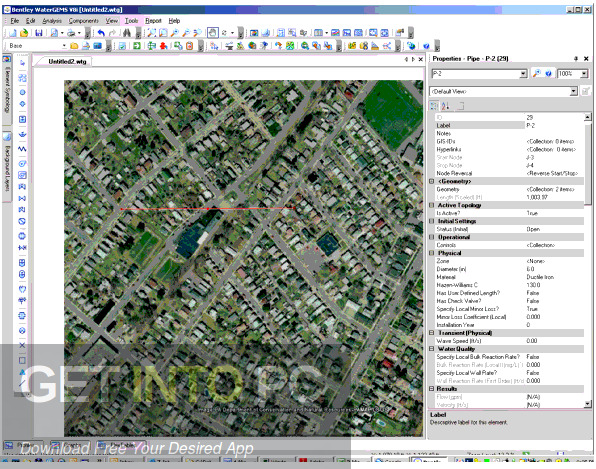Click the properties grid scroll down arrow
The width and height of the screenshot is (596, 469).
tap(588, 404)
